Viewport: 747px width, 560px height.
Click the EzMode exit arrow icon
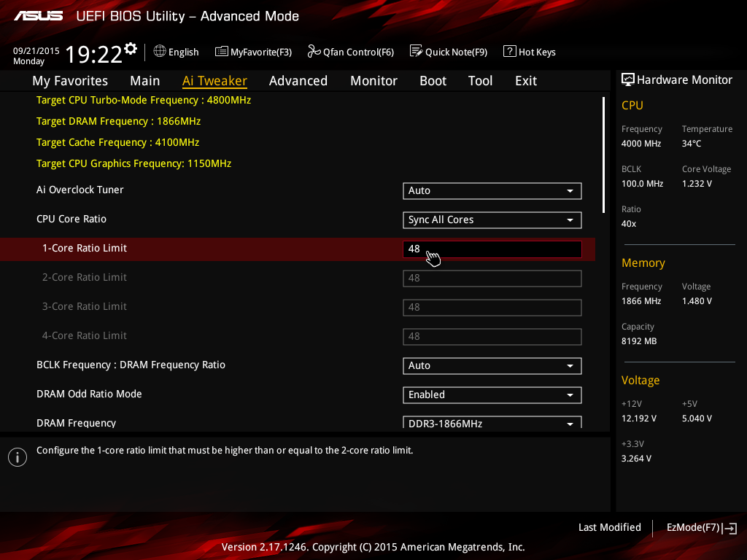click(x=729, y=528)
